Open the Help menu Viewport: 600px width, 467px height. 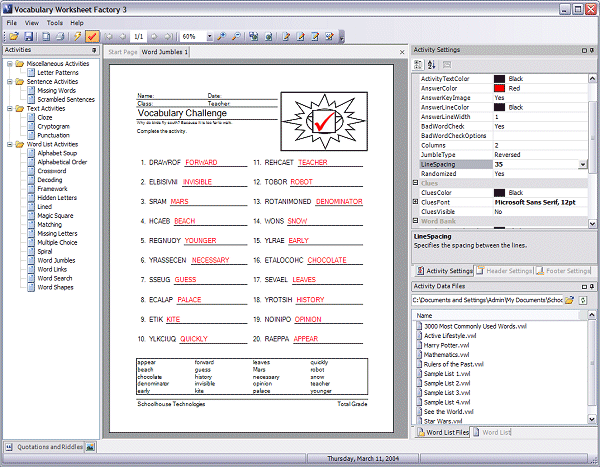click(77, 23)
